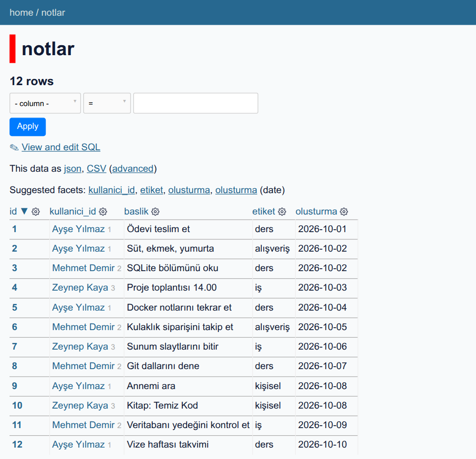Select 'Süt, ekmek, yumurta' cell
Screen dimensions: 476x459
tap(188, 248)
